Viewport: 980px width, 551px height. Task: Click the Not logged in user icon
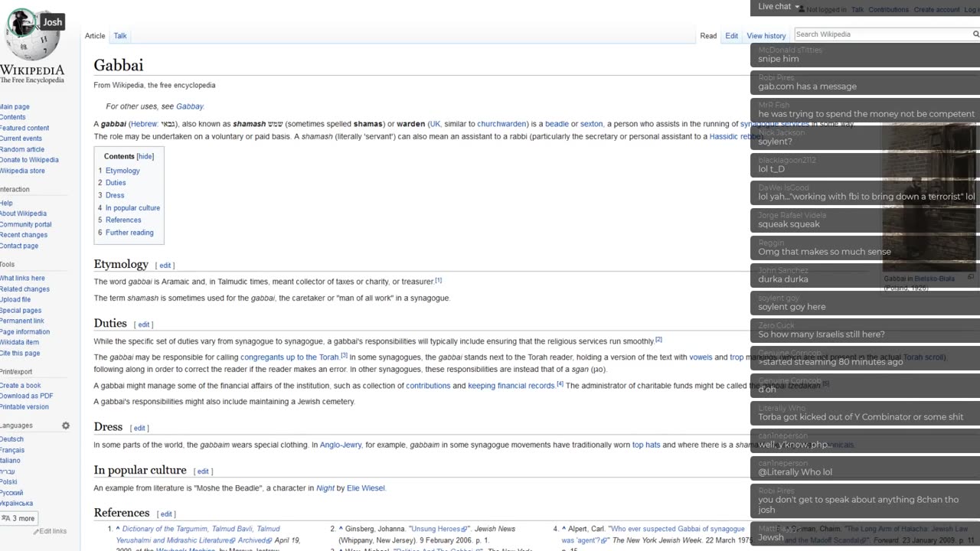pyautogui.click(x=802, y=10)
